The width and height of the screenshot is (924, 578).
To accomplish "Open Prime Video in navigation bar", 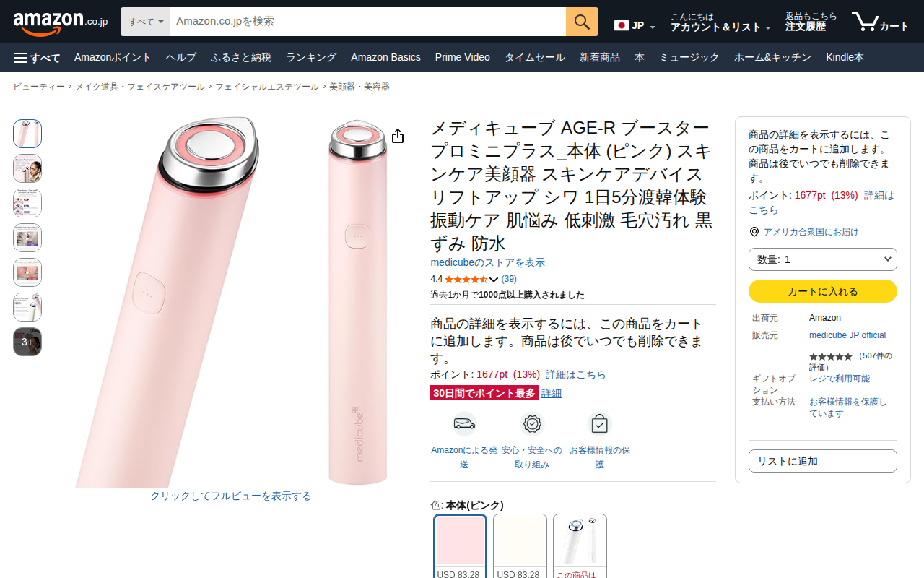I will tap(463, 58).
